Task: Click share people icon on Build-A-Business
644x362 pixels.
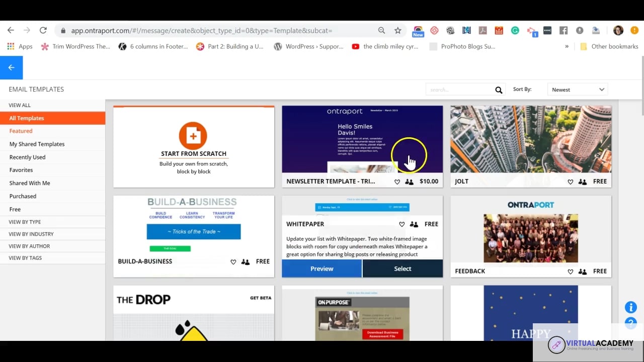Action: [x=246, y=262]
